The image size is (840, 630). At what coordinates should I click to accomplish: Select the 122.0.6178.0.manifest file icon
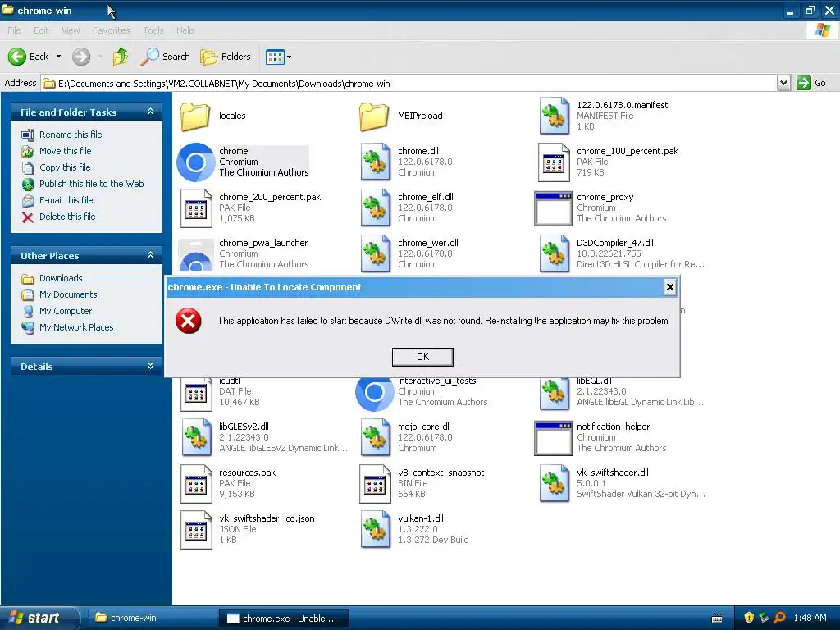pos(554,116)
